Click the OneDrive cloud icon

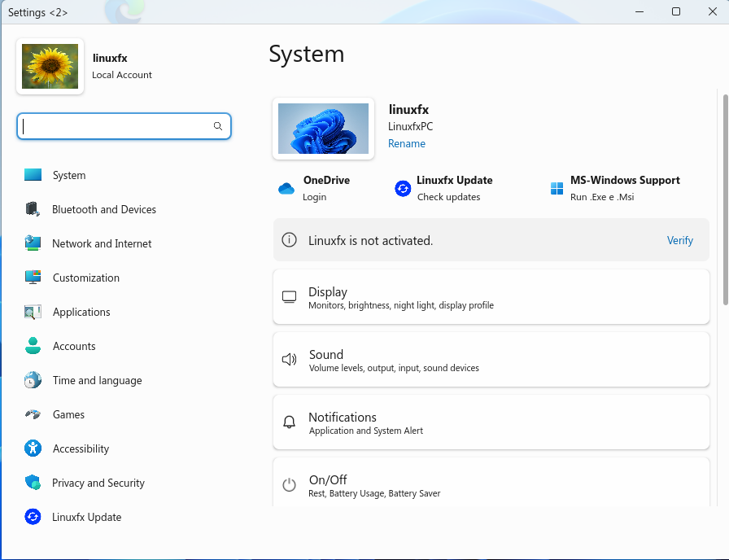tap(286, 189)
